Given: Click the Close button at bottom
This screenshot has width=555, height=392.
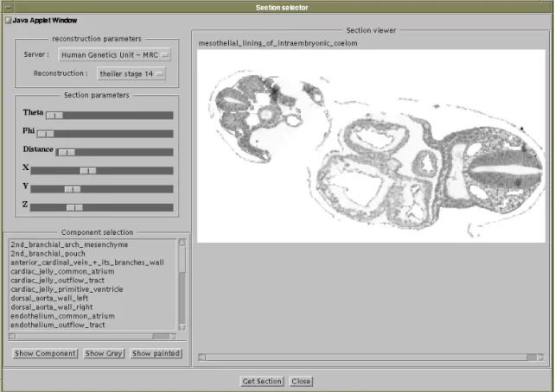Looking at the screenshot, I should coord(301,382).
